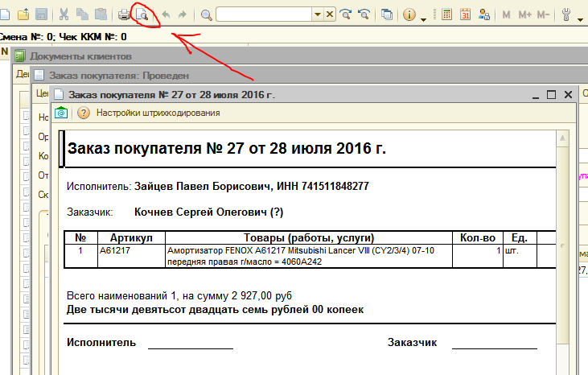Screen dimensions: 588x375
Task: Expand the dropdown arrow beside the info icon
Action: [424, 16]
